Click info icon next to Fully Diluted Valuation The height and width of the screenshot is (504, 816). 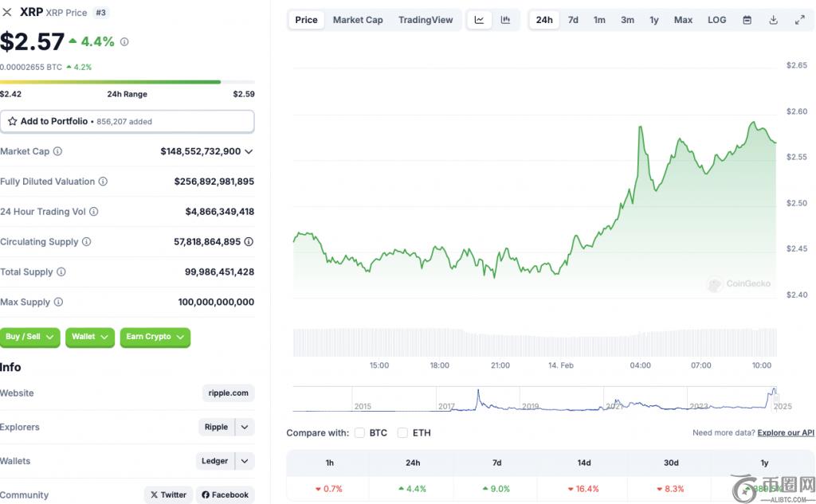103,182
